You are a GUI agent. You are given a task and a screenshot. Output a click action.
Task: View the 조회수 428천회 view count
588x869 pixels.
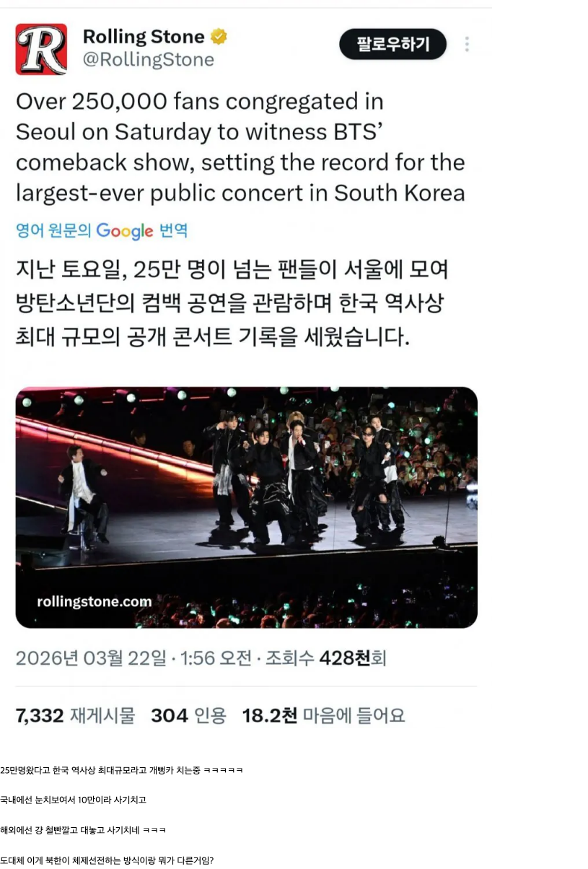coord(326,658)
